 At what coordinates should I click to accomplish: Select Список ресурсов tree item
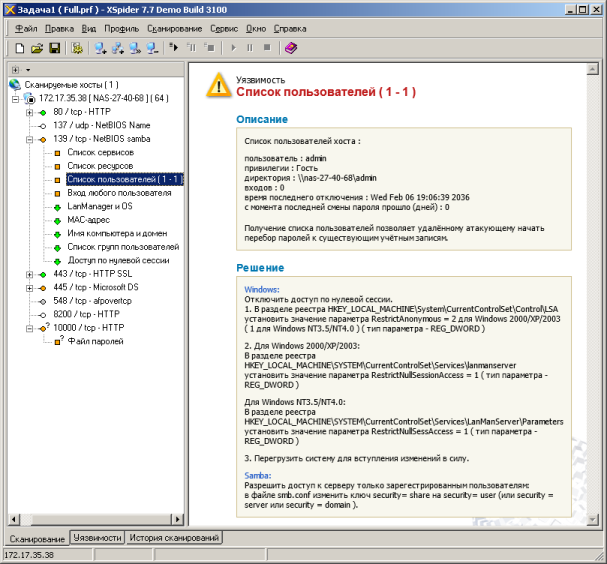click(x=100, y=166)
